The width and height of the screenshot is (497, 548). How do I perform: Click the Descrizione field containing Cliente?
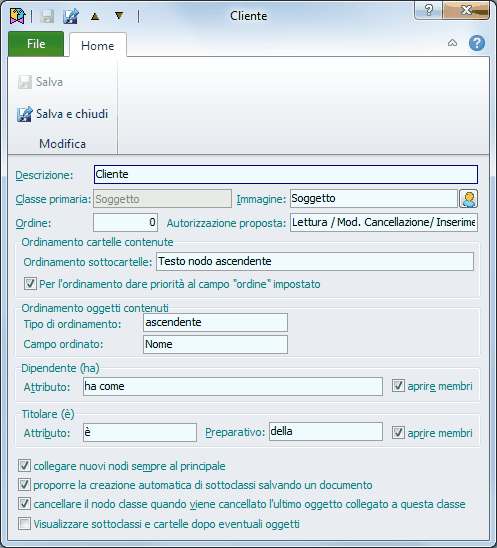click(x=286, y=174)
